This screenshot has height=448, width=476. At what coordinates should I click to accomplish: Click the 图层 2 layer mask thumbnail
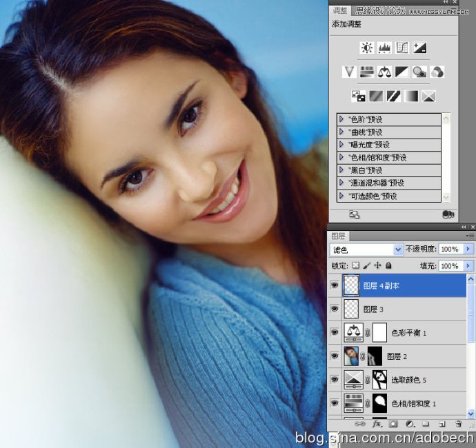coord(375,356)
